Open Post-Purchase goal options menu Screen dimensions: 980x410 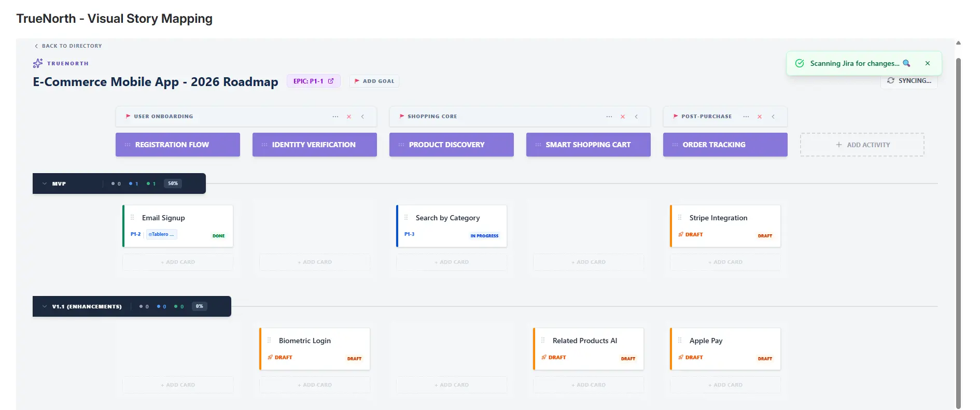point(746,117)
